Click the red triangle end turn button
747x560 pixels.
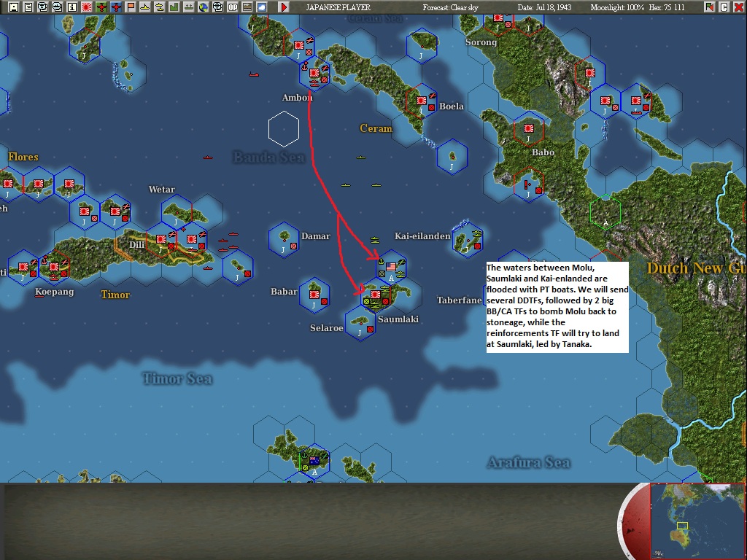[284, 7]
